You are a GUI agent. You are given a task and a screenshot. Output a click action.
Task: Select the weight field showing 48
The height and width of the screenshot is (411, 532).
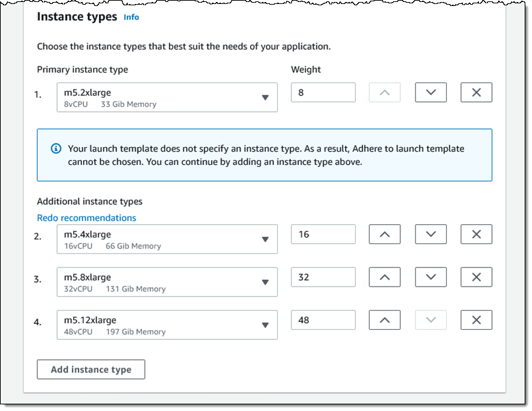coord(323,320)
